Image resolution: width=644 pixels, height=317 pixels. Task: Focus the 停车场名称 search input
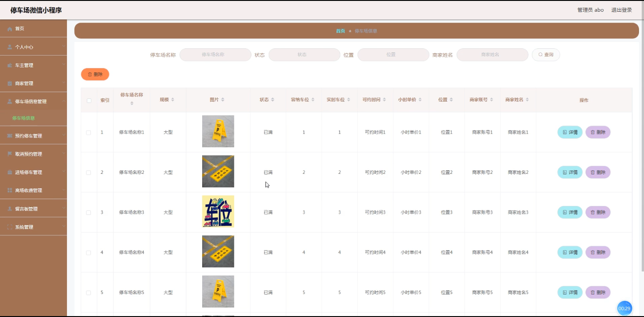[215, 55]
